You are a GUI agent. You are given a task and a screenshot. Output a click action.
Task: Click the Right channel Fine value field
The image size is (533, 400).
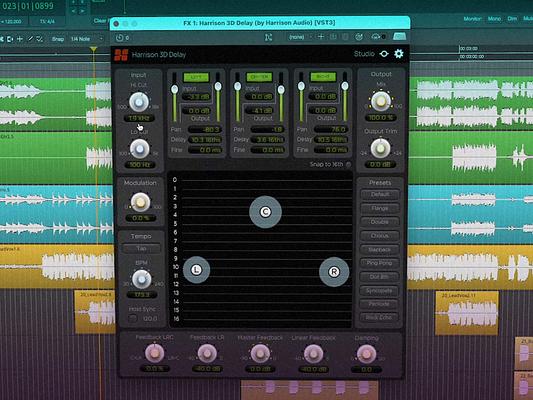pos(331,150)
